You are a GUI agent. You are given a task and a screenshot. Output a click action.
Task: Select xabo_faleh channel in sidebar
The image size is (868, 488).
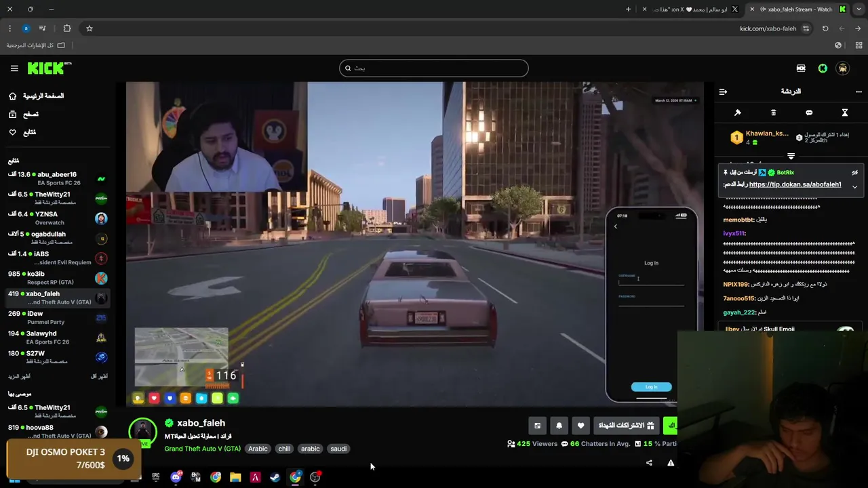click(58, 298)
